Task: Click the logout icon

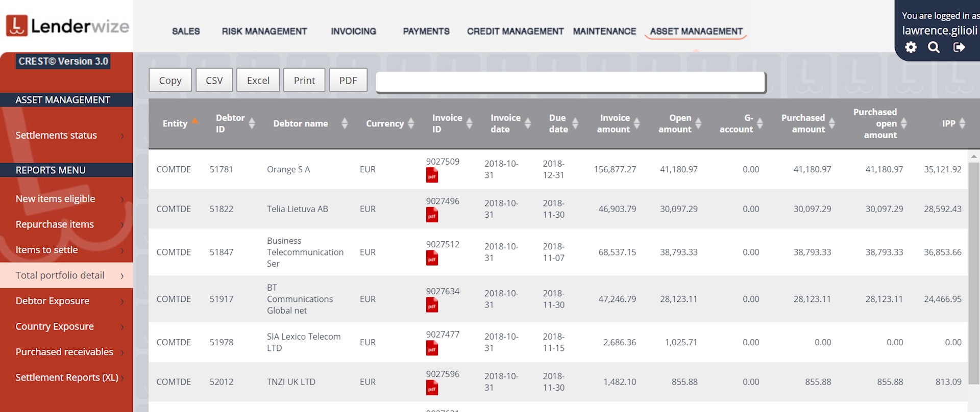Action: pyautogui.click(x=959, y=47)
